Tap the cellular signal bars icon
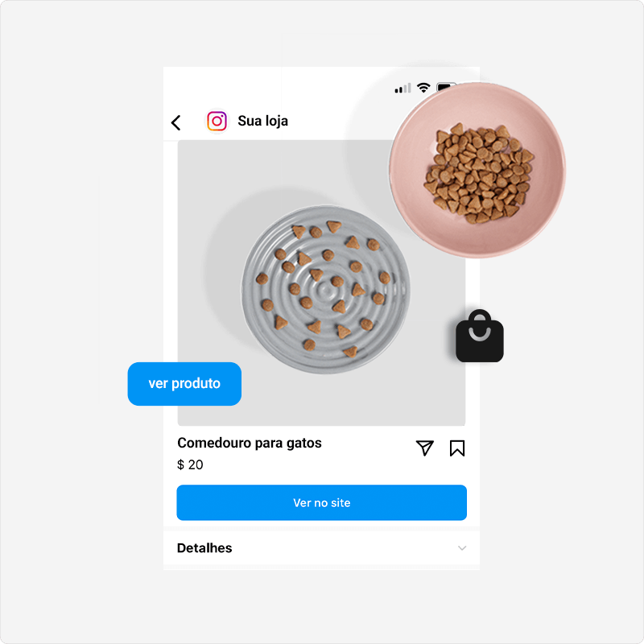This screenshot has height=644, width=644. [402, 88]
